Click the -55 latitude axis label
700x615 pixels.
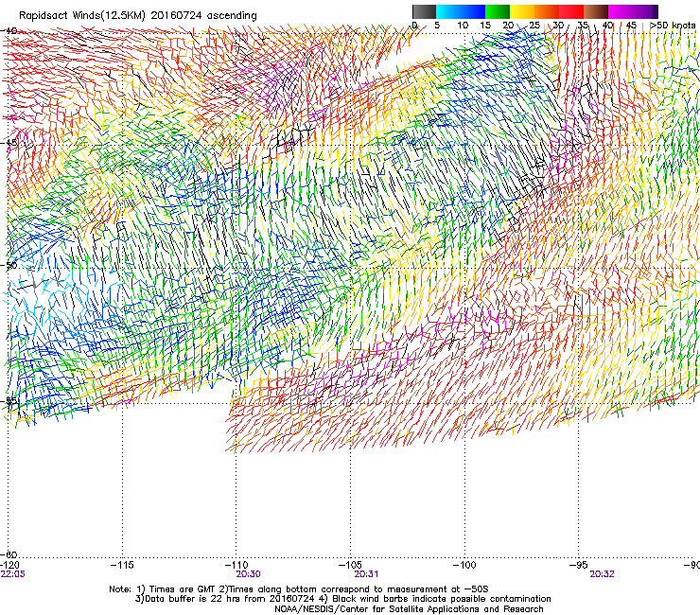pyautogui.click(x=9, y=401)
